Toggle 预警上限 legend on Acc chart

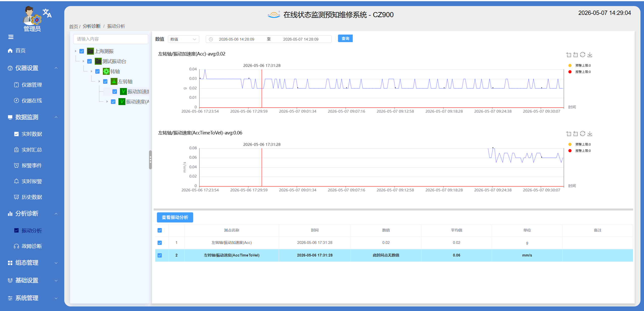pyautogui.click(x=580, y=66)
